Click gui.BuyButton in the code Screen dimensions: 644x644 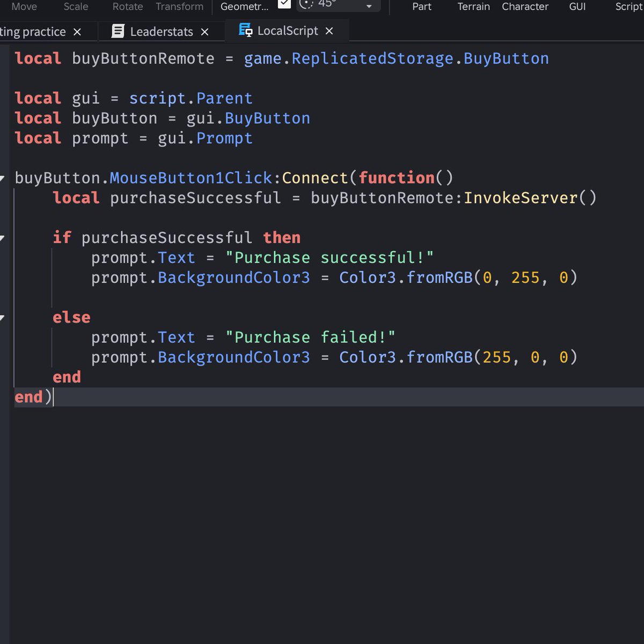248,118
